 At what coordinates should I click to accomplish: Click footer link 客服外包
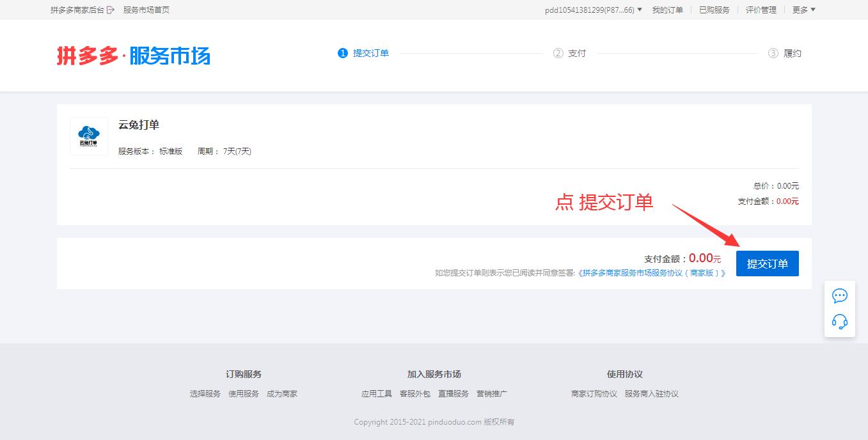415,394
